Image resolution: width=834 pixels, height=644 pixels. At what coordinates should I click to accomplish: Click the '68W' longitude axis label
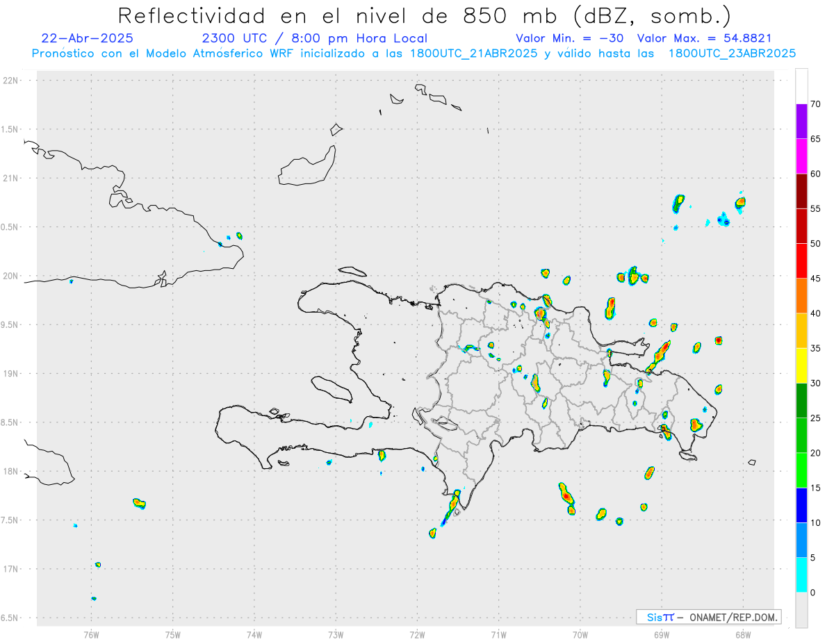point(743,634)
